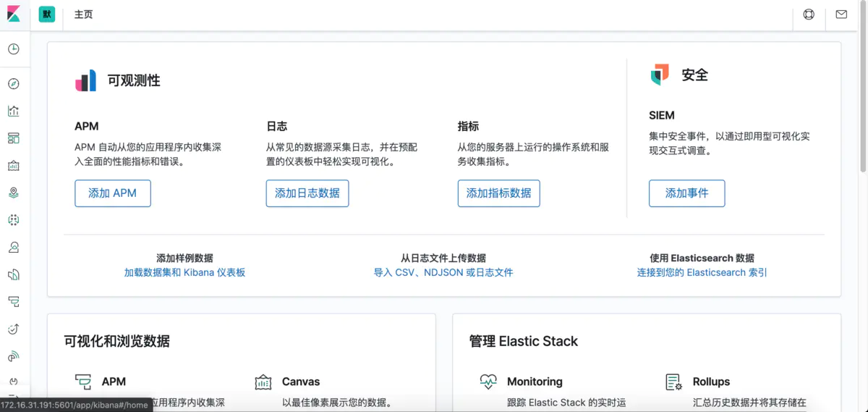Viewport: 868px width, 412px height.
Task: Click the 添加日志数据 button
Action: tap(307, 193)
